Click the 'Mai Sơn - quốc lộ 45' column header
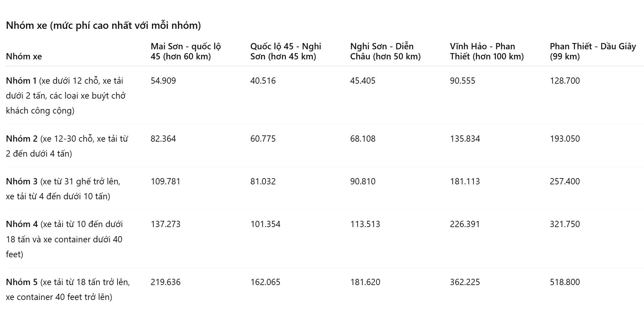The width and height of the screenshot is (644, 334). 186,51
